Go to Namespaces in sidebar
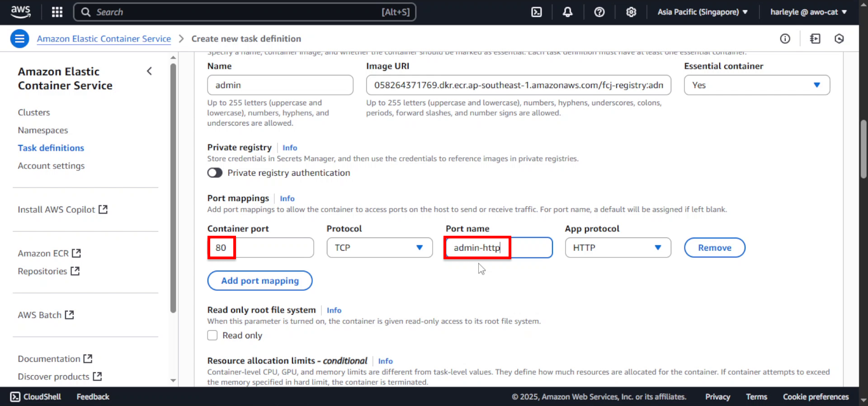Viewport: 868px width, 406px height. pos(43,130)
